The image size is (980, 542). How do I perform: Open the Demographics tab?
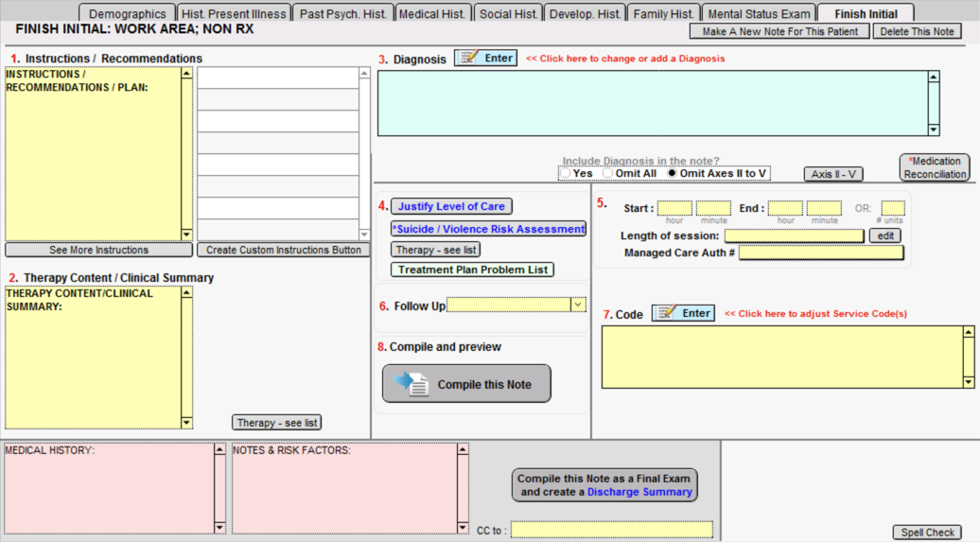[127, 14]
